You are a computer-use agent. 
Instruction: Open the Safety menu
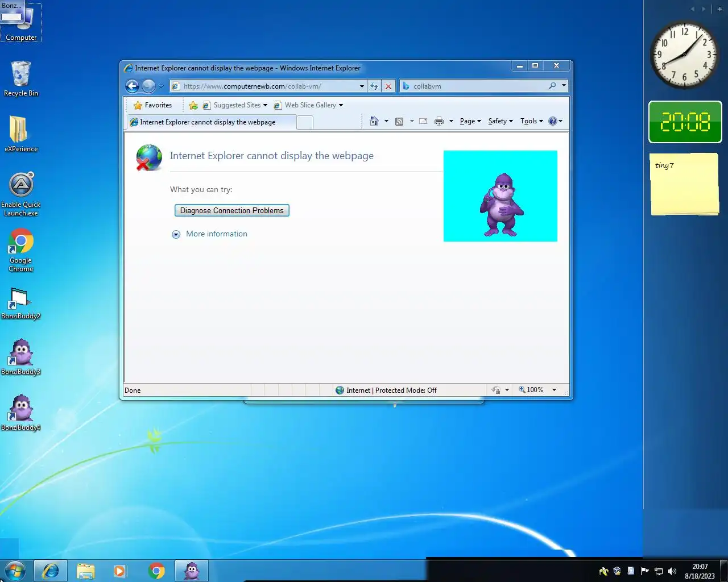coord(500,121)
